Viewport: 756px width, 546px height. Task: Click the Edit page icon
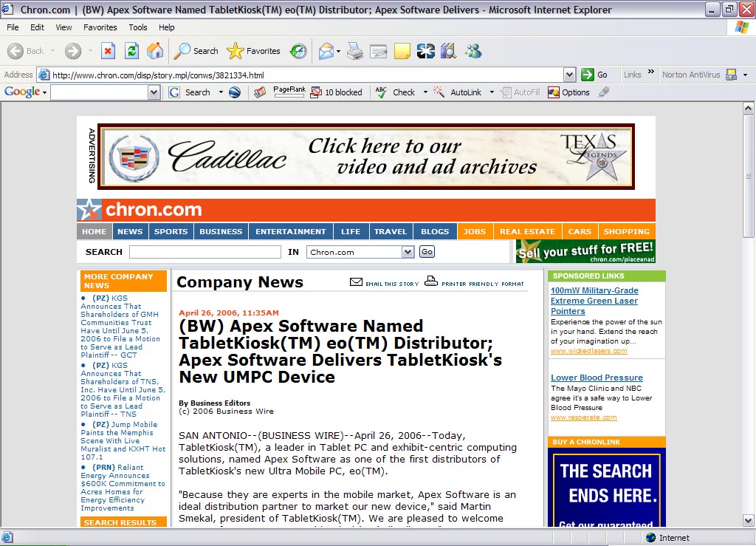379,51
